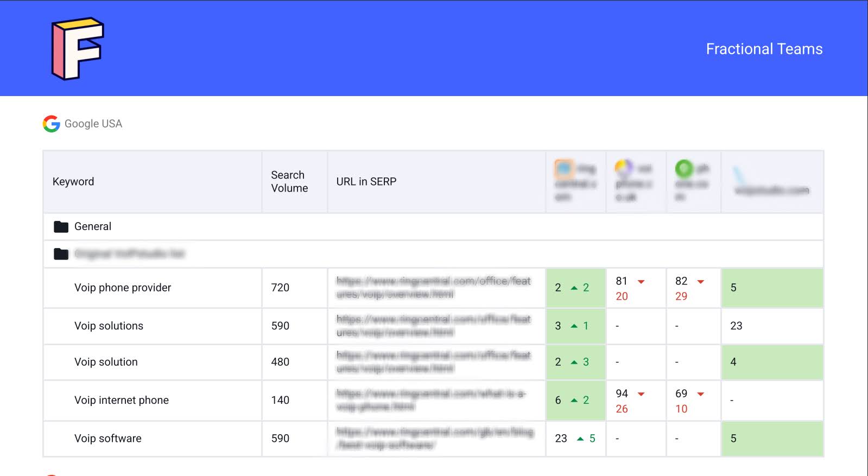This screenshot has height=476, width=868.
Task: Click the General folder icon
Action: 61,226
